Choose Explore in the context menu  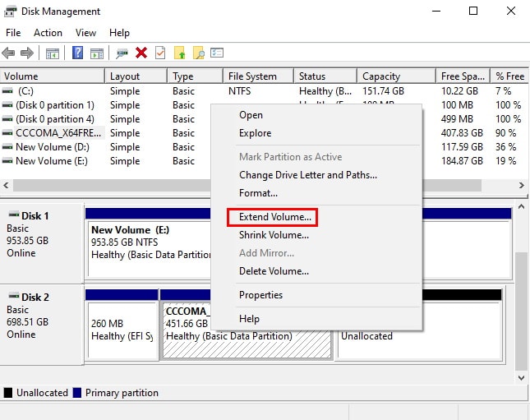[316, 133]
